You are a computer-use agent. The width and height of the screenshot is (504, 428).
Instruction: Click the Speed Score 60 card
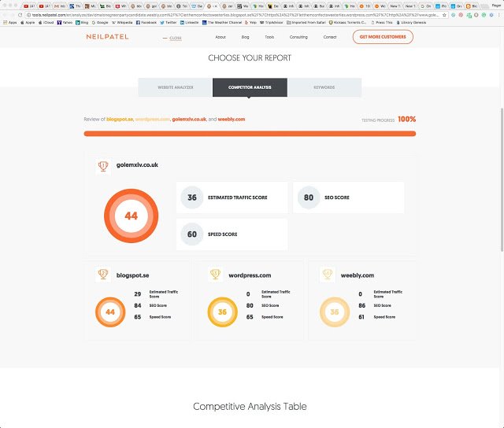coord(232,234)
